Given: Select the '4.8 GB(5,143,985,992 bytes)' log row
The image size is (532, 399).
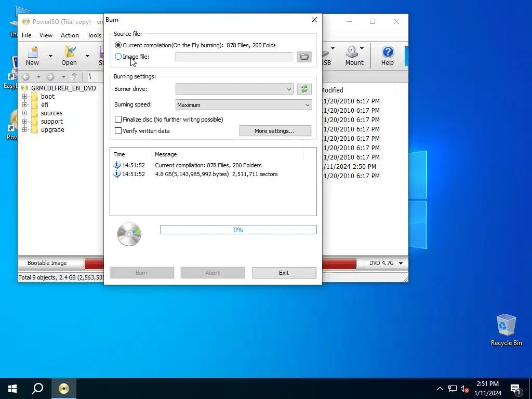Looking at the screenshot, I should (x=213, y=174).
